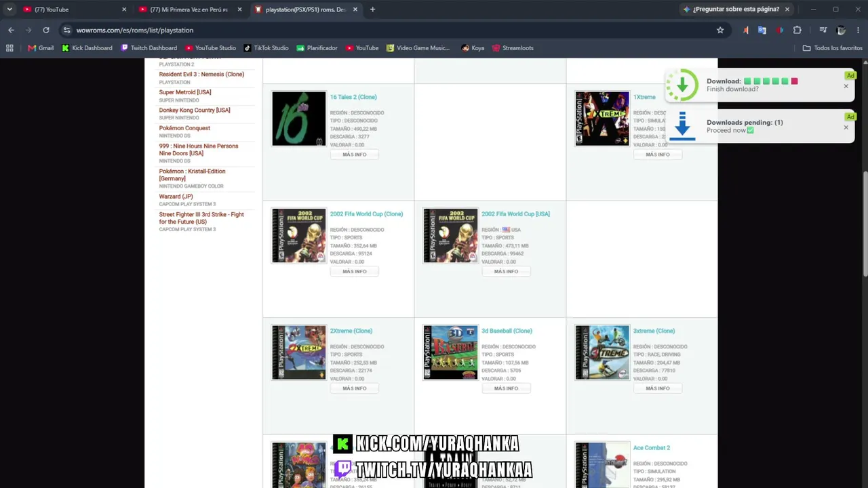
Task: Click the blue download arrow ad icon
Action: [x=682, y=126]
